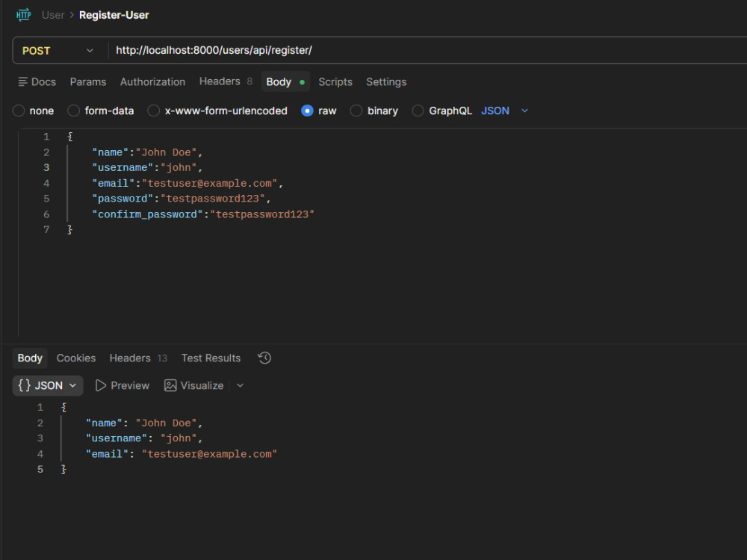This screenshot has height=560, width=747.
Task: Click the JSON curly braces response icon
Action: click(25, 385)
